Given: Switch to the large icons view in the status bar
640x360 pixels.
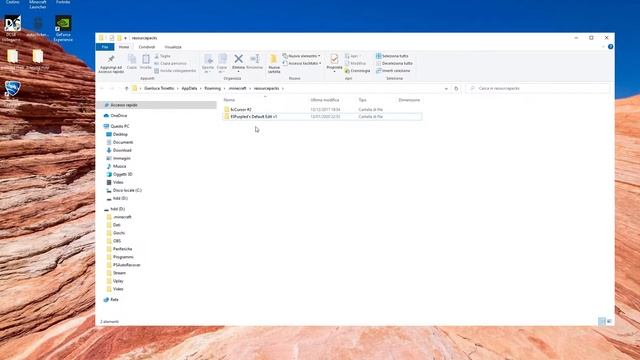Looking at the screenshot, I should (609, 322).
